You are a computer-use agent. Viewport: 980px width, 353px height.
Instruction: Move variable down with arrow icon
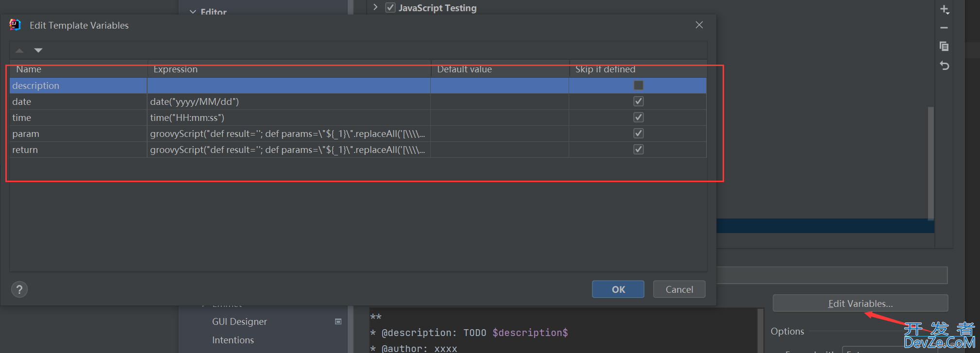click(x=38, y=50)
